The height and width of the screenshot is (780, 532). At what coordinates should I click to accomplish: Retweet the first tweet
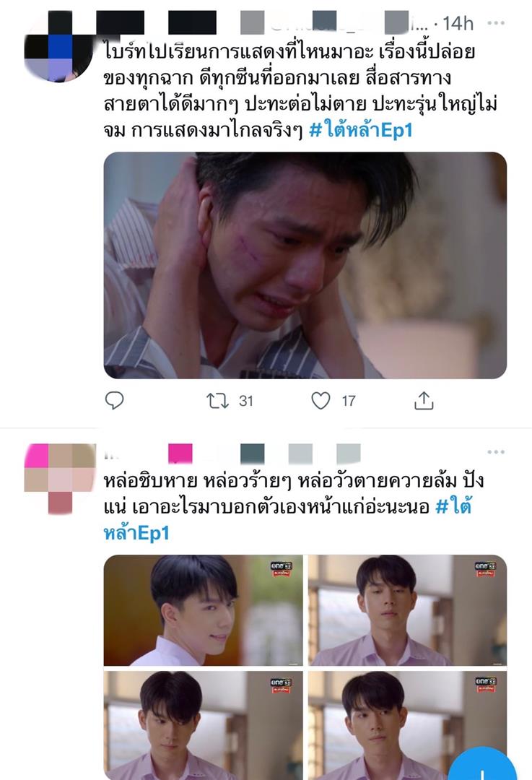pyautogui.click(x=217, y=400)
